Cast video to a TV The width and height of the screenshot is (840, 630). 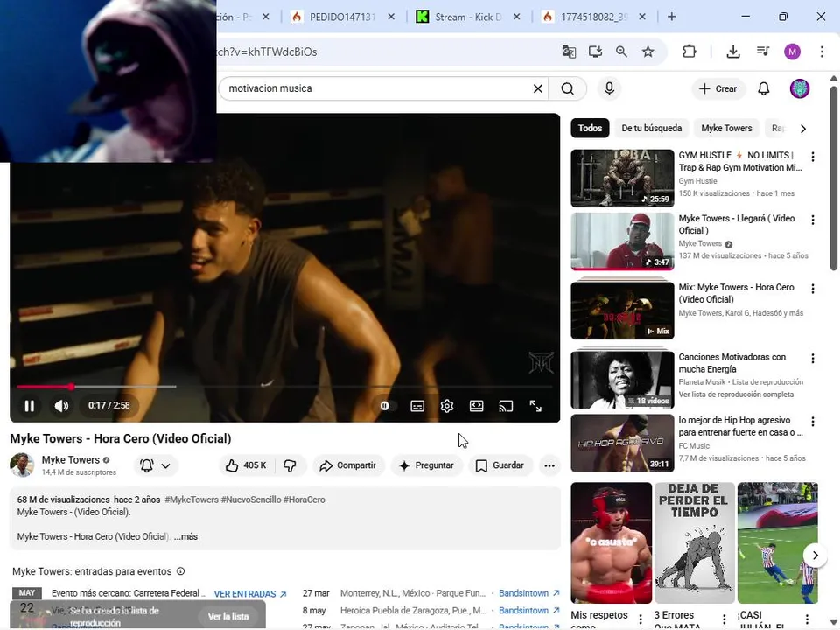click(506, 406)
